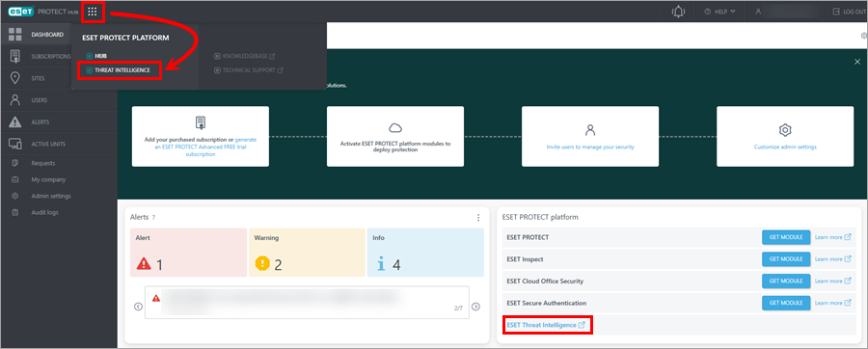Click the subscription document card icon
868x349 pixels.
coord(201,122)
